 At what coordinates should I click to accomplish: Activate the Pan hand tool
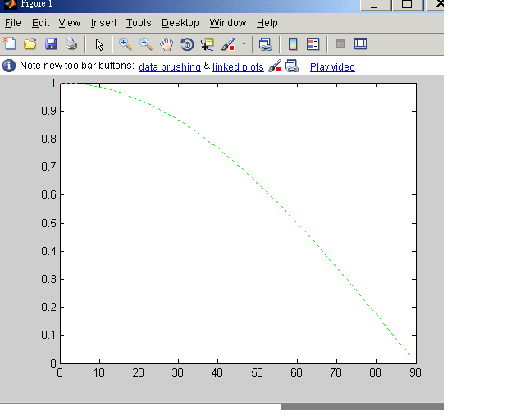[x=167, y=44]
